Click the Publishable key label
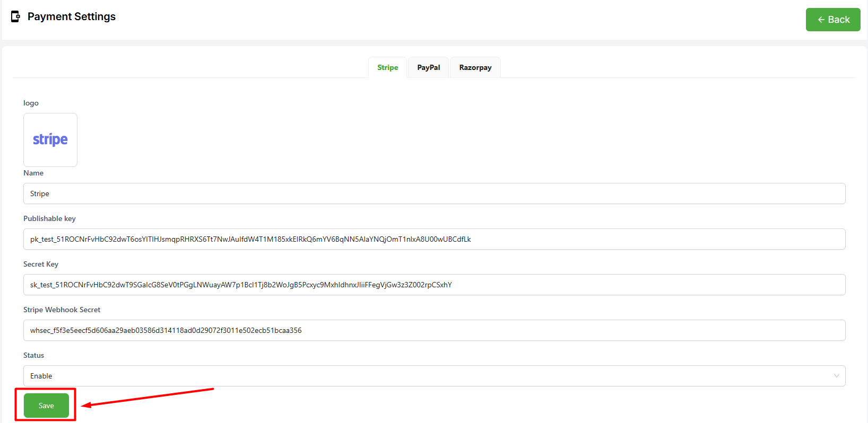868x423 pixels. [49, 218]
